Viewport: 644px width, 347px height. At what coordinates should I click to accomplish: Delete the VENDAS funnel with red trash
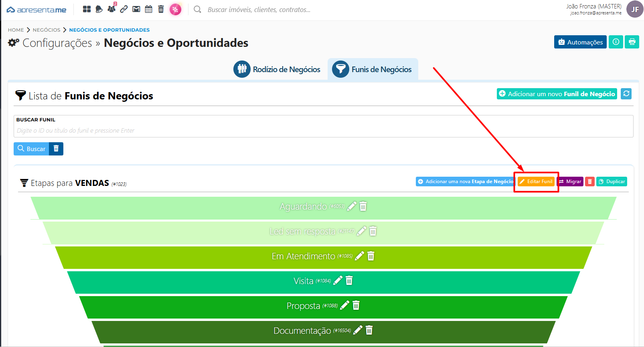[590, 182]
